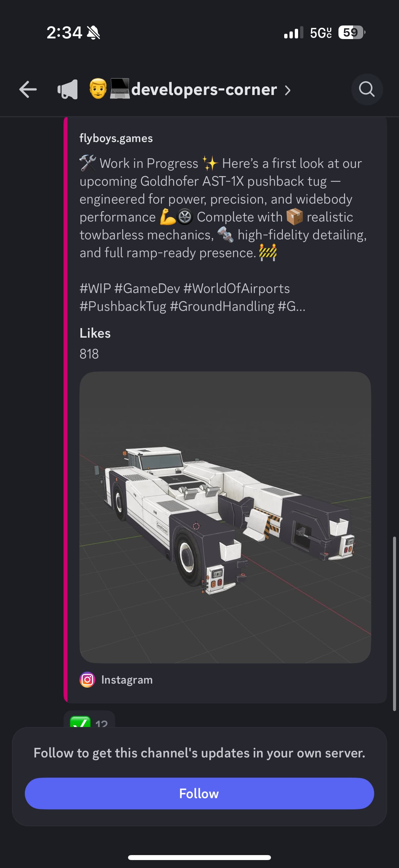Tap the 818 likes count
Screen dimensions: 399x868
pyautogui.click(x=89, y=354)
